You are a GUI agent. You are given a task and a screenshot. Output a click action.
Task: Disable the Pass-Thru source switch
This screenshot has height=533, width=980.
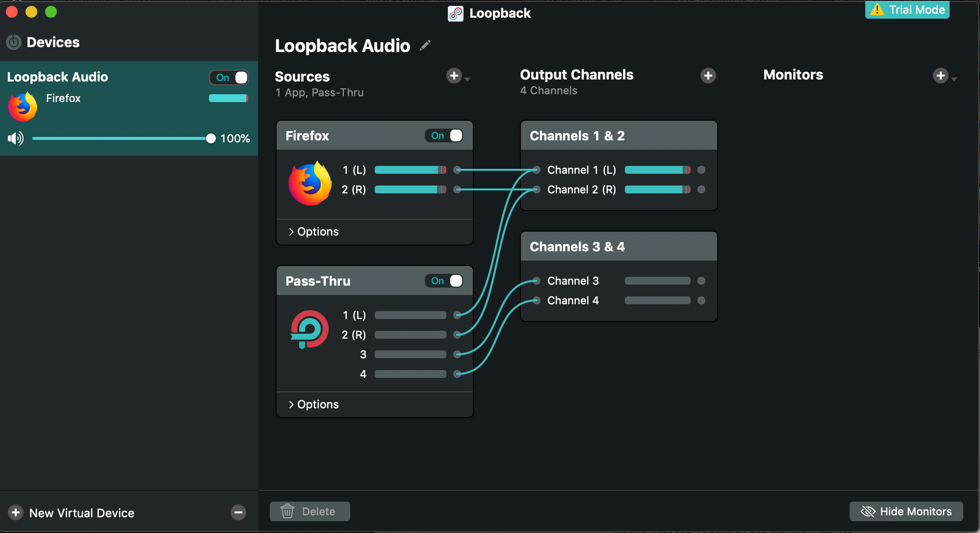[444, 281]
